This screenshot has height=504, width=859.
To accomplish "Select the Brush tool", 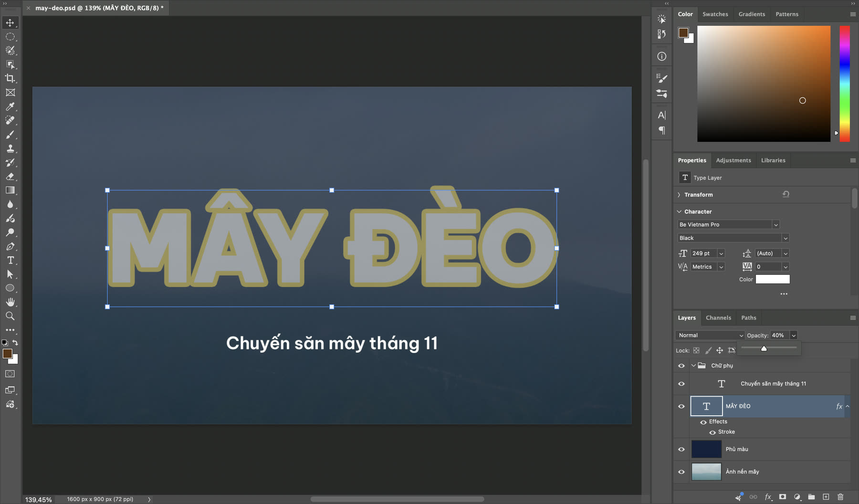I will tap(10, 135).
